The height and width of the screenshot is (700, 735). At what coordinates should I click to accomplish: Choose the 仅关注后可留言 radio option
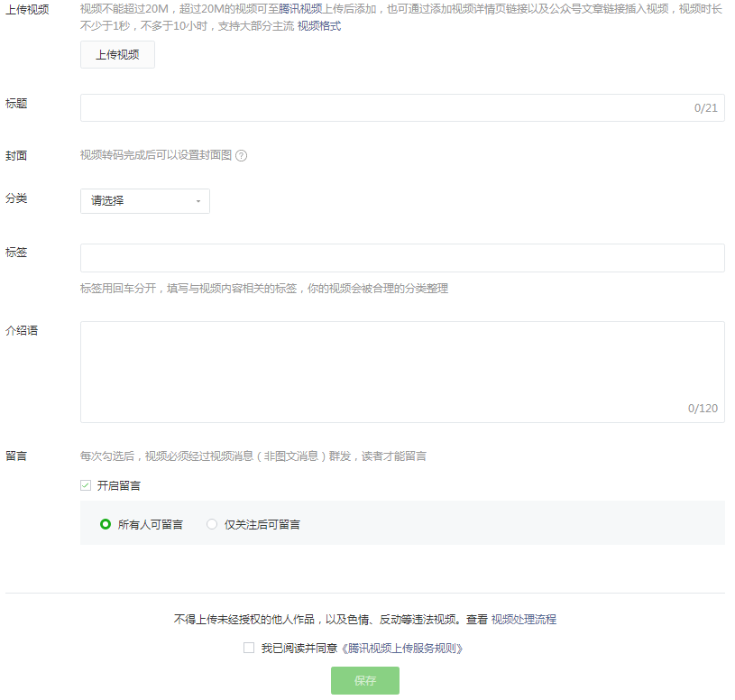point(212,524)
